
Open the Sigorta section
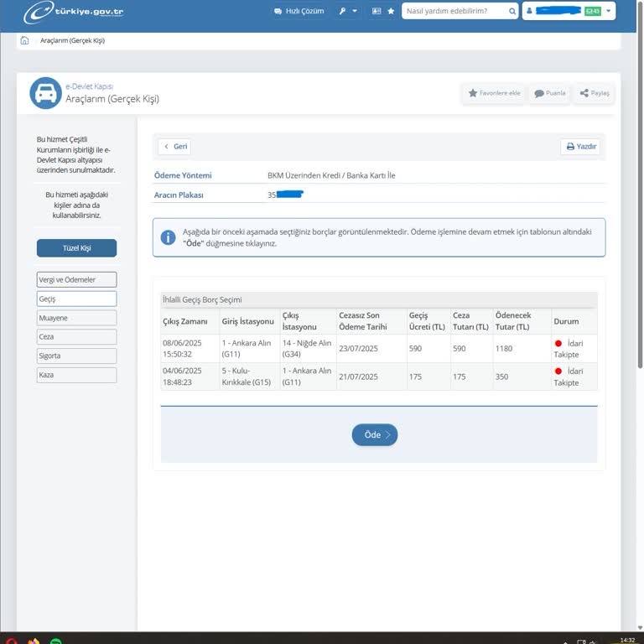(76, 356)
